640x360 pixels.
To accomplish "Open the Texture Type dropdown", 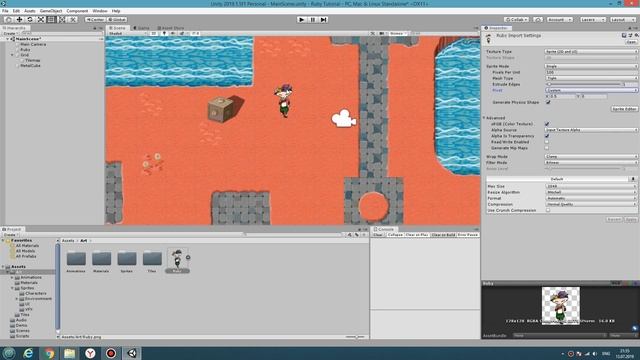I will pos(591,51).
